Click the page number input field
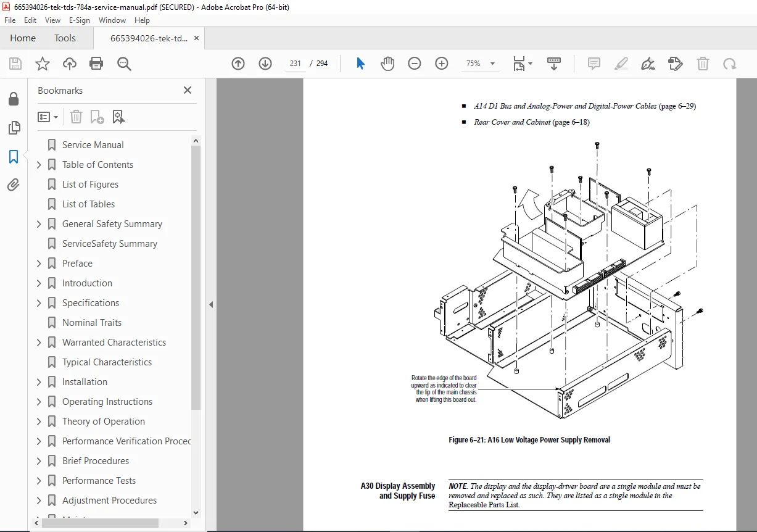 pyautogui.click(x=295, y=64)
